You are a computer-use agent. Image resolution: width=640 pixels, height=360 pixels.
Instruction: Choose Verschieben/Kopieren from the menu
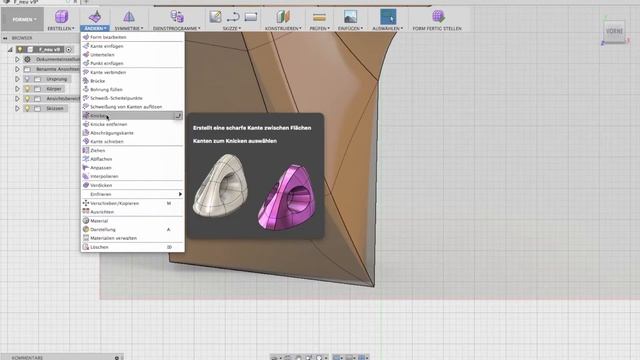(133, 203)
